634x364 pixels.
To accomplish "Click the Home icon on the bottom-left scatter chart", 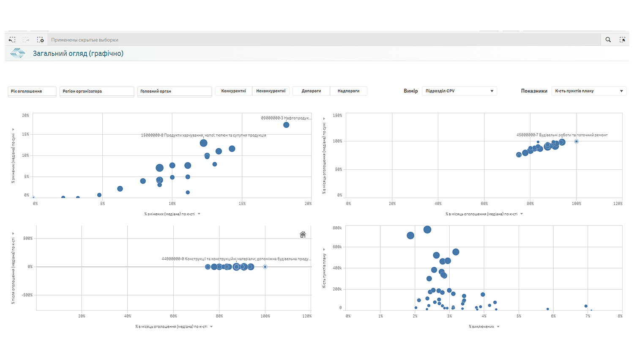I will (303, 234).
